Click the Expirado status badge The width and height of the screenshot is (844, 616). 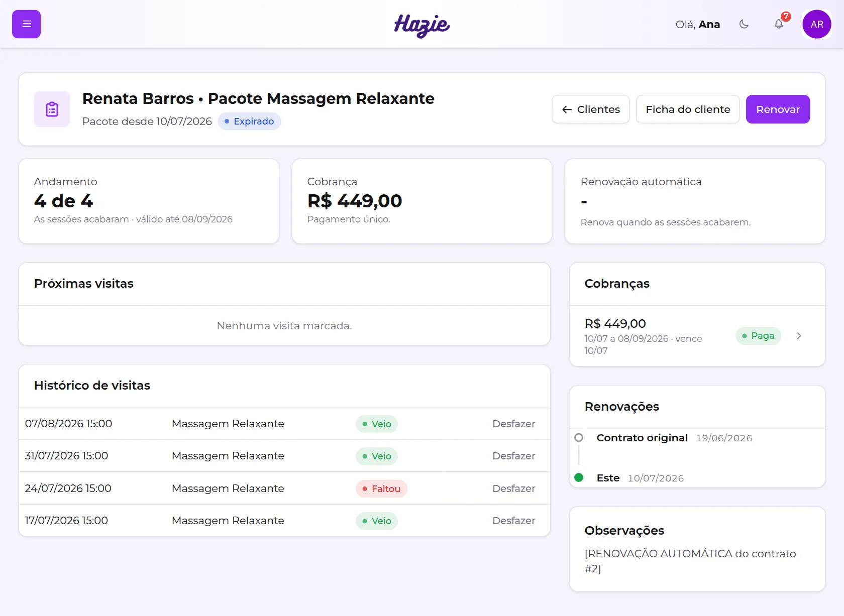point(249,121)
